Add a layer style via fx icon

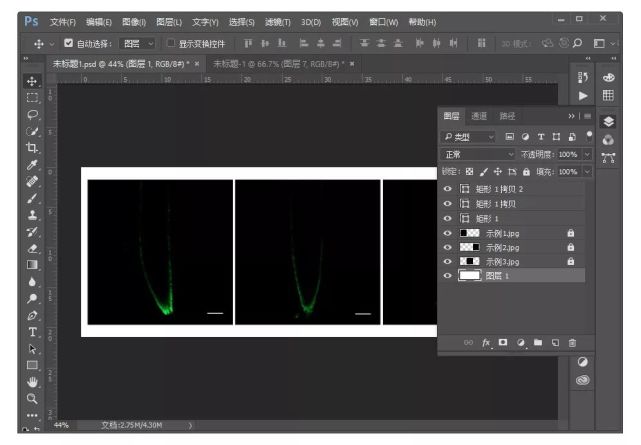(x=488, y=343)
